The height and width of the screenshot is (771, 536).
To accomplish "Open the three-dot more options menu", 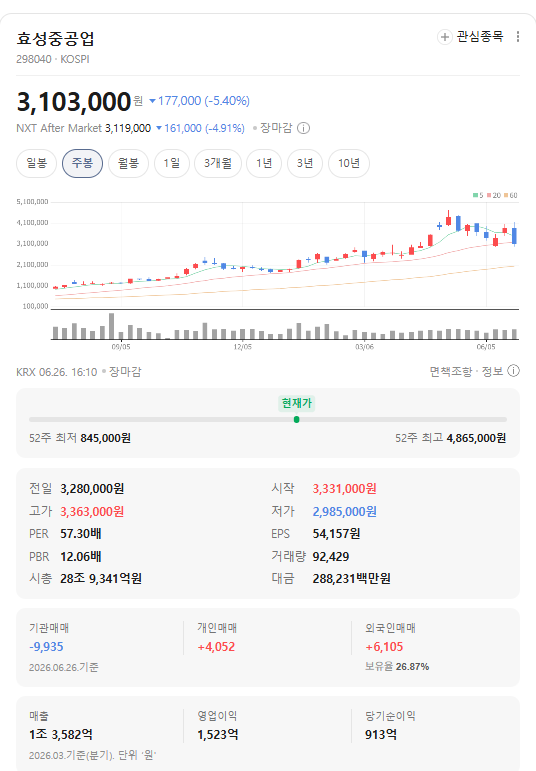I will (x=517, y=36).
